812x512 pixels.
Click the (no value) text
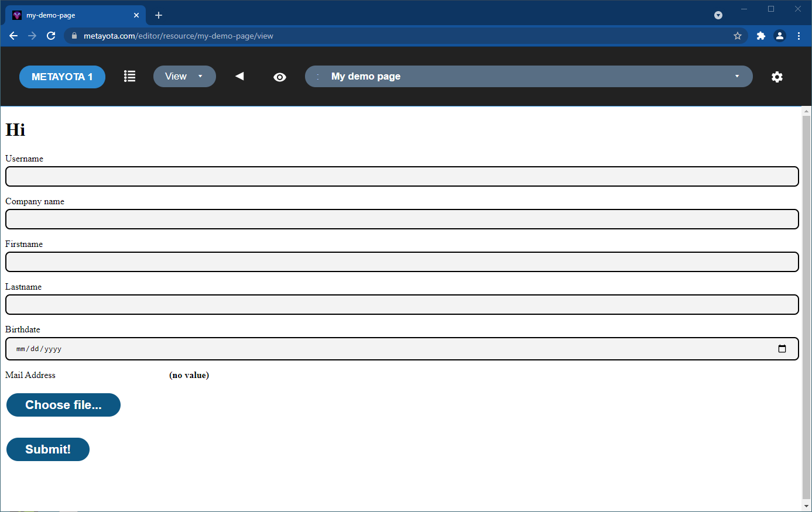point(189,375)
